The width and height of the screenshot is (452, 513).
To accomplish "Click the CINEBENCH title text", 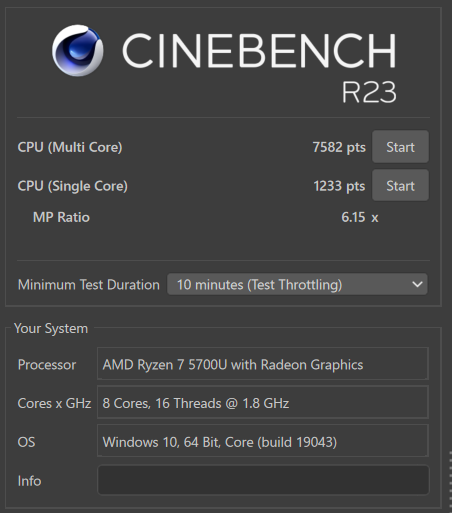I will pyautogui.click(x=259, y=51).
